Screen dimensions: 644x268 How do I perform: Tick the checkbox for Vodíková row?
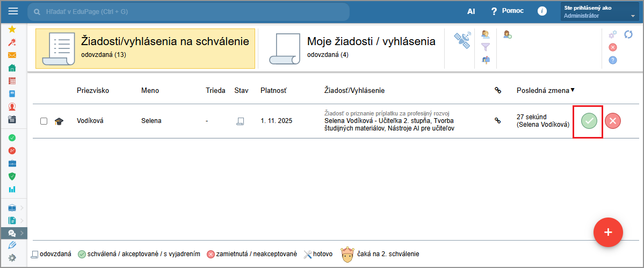tap(44, 121)
